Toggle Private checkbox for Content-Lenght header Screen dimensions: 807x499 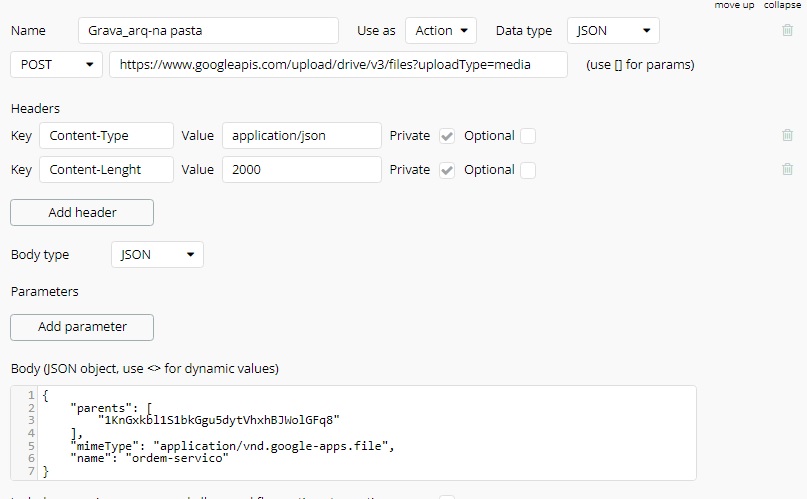click(447, 170)
